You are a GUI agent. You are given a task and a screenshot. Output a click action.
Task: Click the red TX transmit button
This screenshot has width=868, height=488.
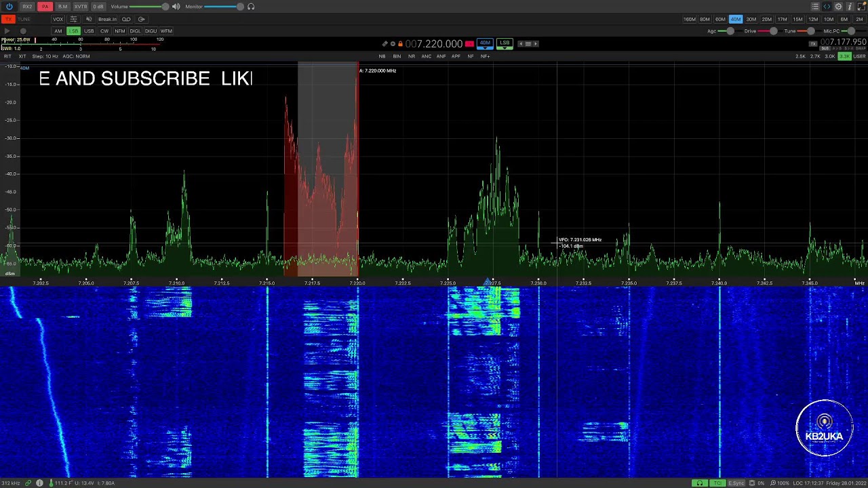coord(8,19)
